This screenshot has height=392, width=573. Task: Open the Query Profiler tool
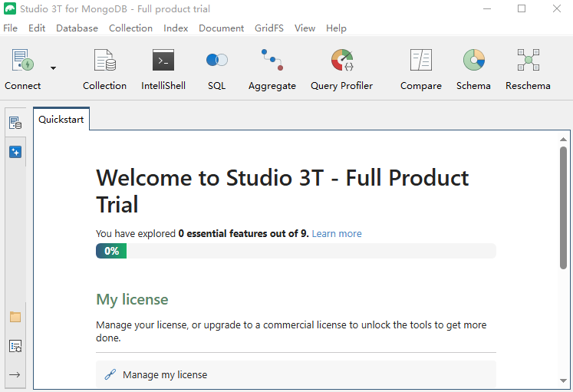click(x=341, y=69)
